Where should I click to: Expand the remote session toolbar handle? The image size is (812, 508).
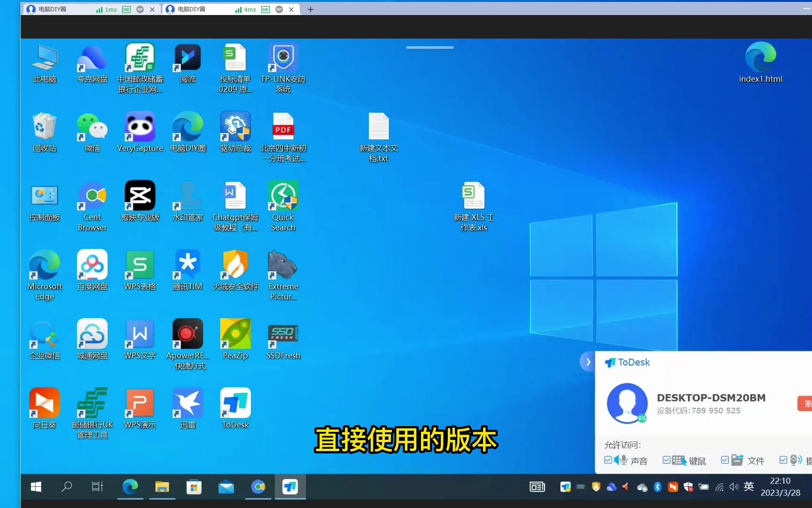click(x=430, y=48)
